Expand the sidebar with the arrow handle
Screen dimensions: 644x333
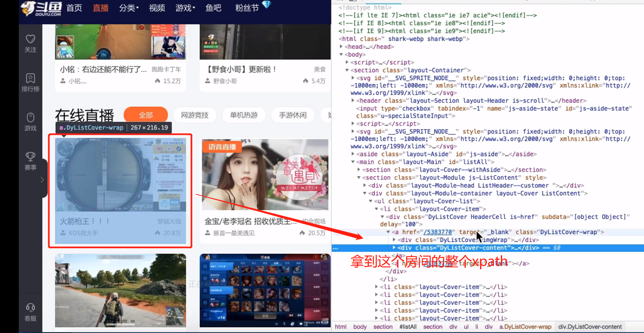(x=42, y=179)
